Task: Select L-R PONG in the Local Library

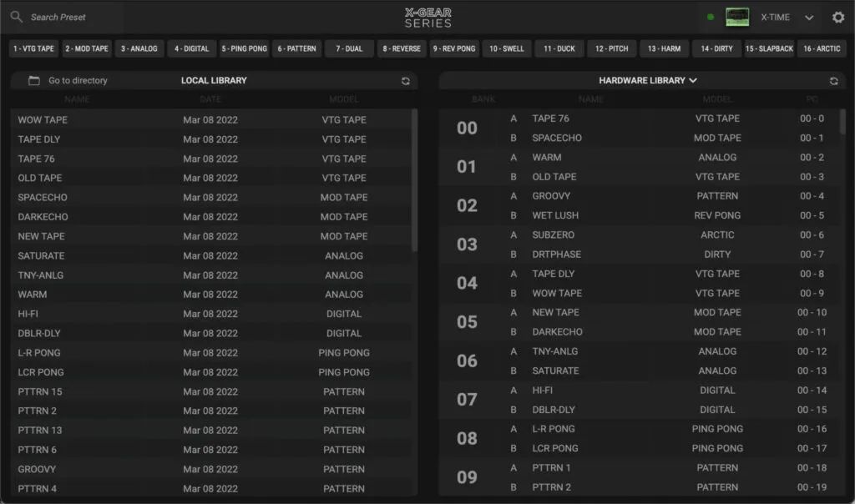Action: [211, 353]
